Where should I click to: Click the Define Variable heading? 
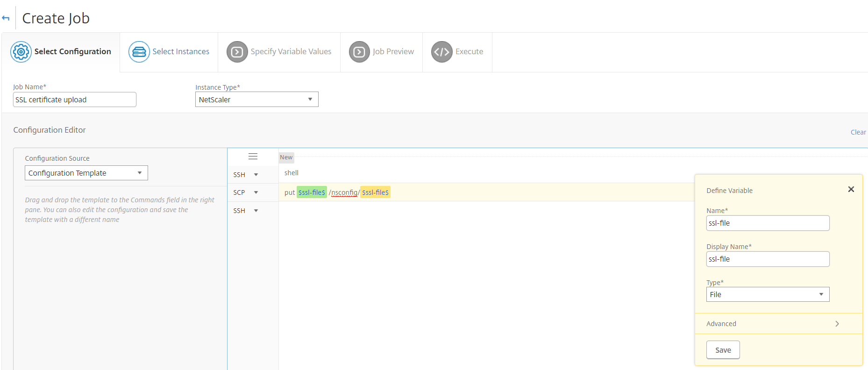tap(730, 191)
